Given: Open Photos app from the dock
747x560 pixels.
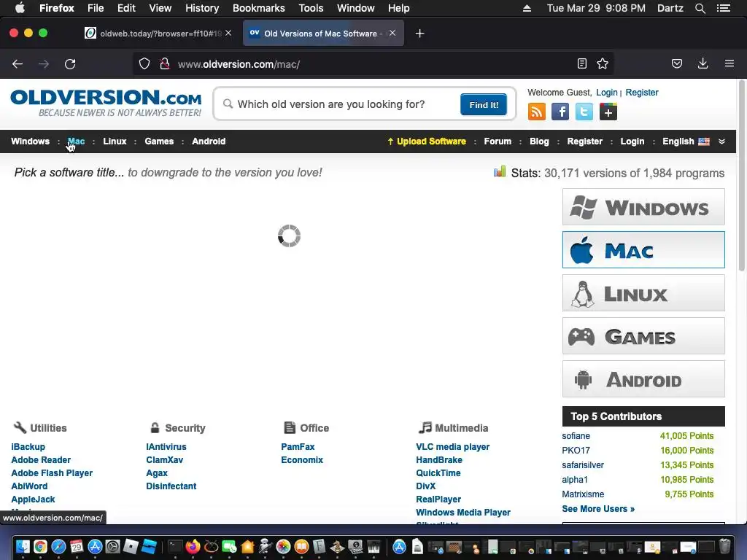Looking at the screenshot, I should (284, 546).
